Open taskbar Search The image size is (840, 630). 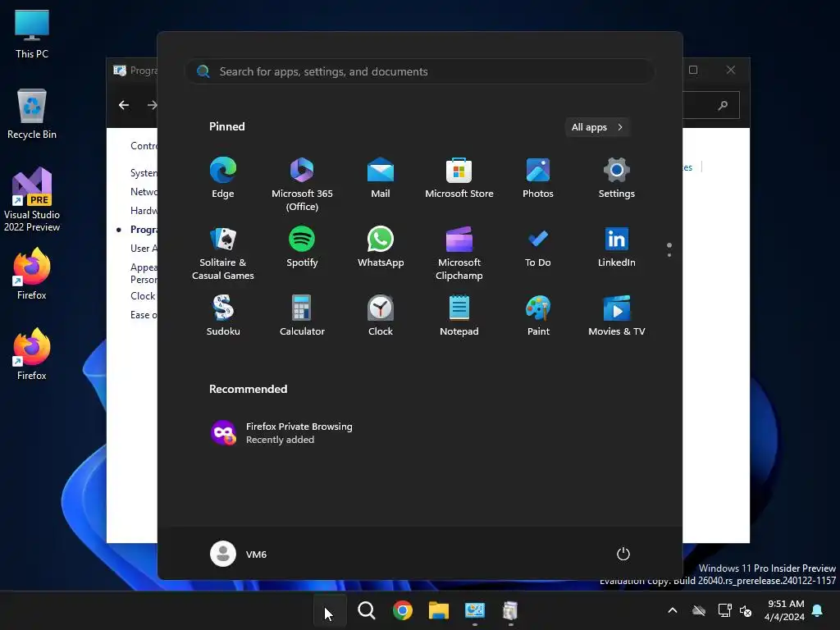(367, 610)
